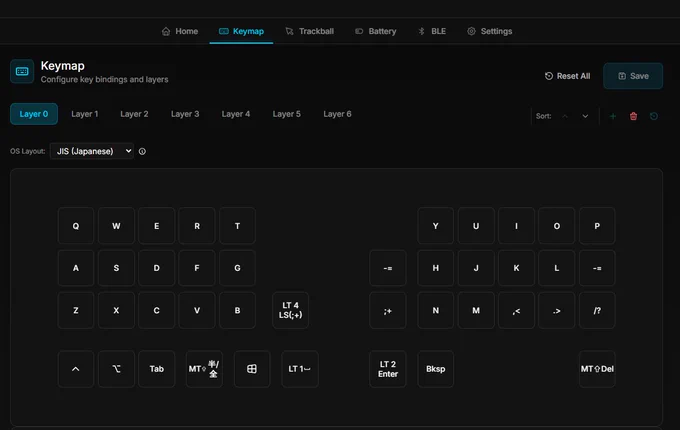Image resolution: width=680 pixels, height=430 pixels.
Task: Select the B key
Action: point(237,310)
